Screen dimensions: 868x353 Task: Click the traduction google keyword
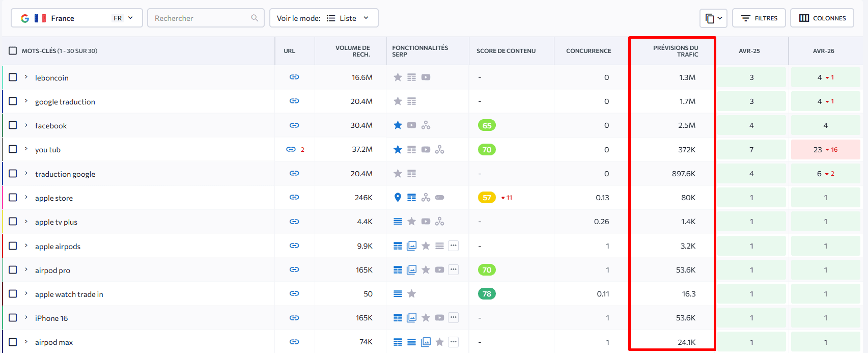coord(65,174)
